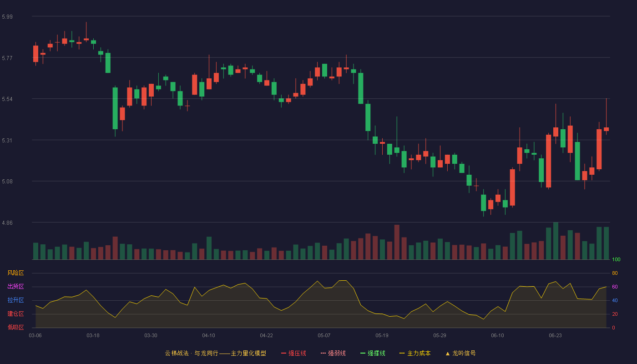
Task: Click the 低吸区 zone label
Action: point(15,327)
